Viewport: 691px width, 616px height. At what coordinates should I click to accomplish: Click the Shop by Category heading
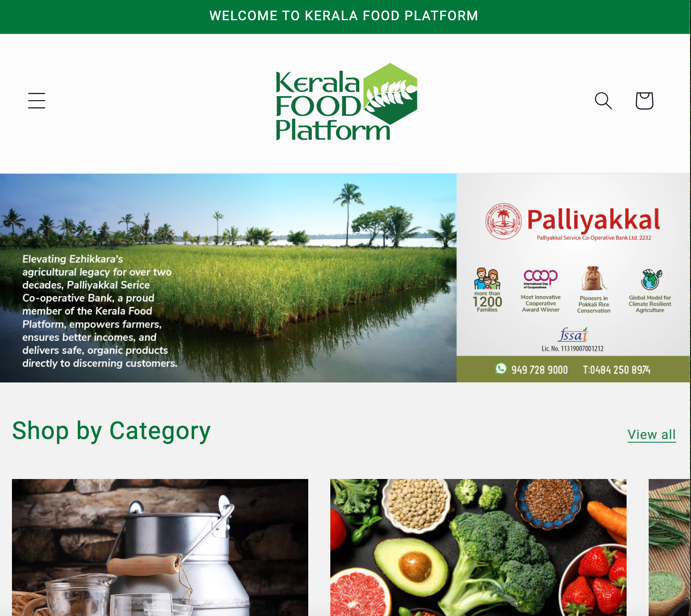coord(111,431)
